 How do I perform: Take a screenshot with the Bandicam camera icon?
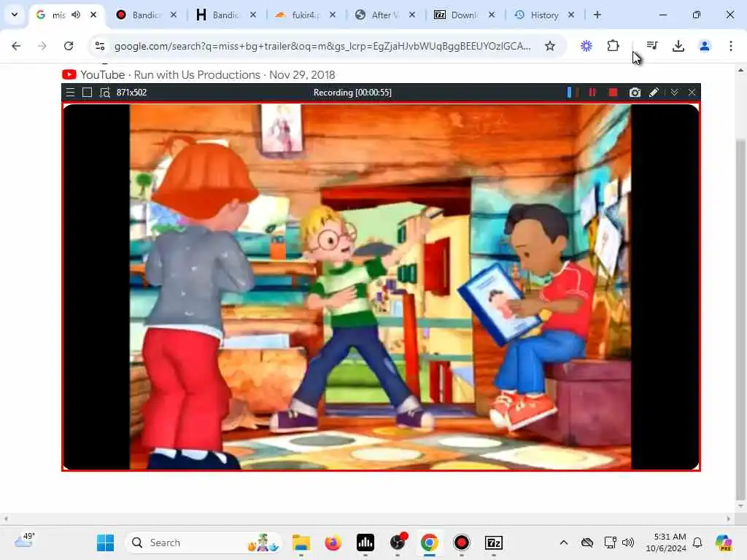(x=635, y=93)
